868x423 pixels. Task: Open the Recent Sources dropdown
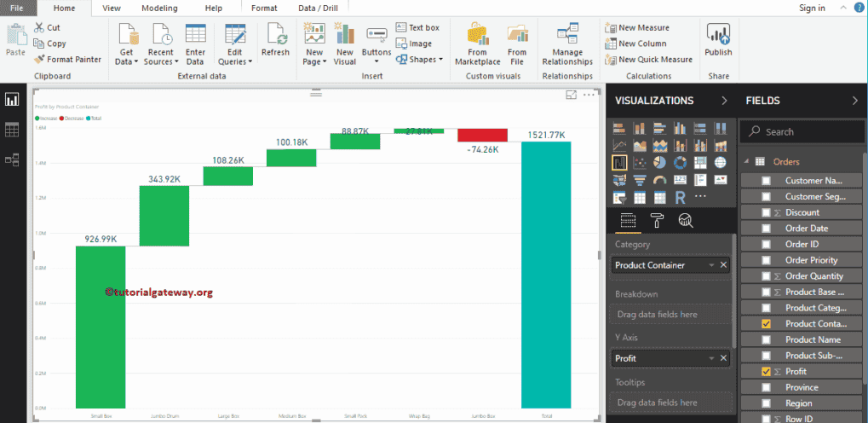(x=176, y=62)
